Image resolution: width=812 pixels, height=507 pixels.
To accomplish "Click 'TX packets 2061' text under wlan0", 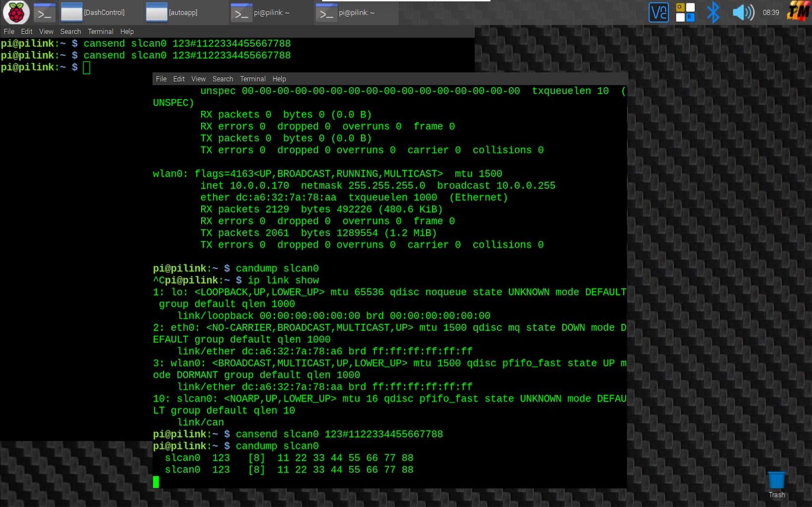I will click(x=245, y=233).
